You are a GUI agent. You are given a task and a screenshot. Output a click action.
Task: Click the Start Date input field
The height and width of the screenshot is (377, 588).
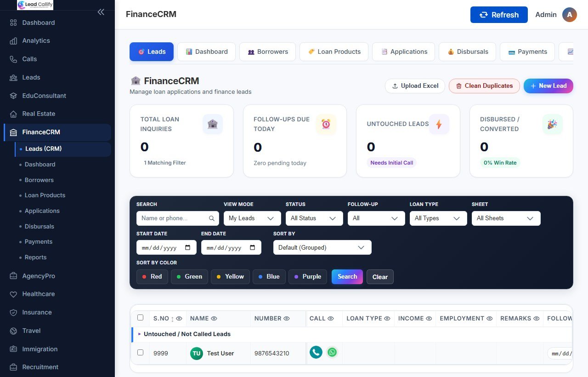point(166,247)
